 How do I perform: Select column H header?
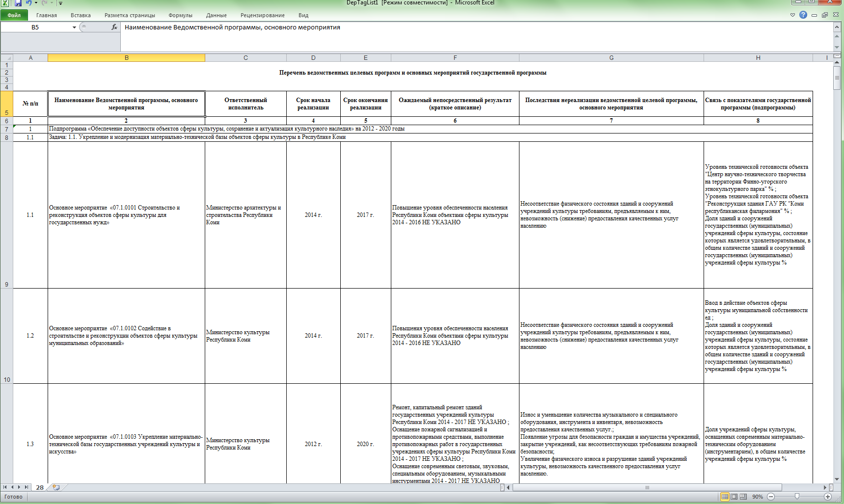(x=758, y=58)
